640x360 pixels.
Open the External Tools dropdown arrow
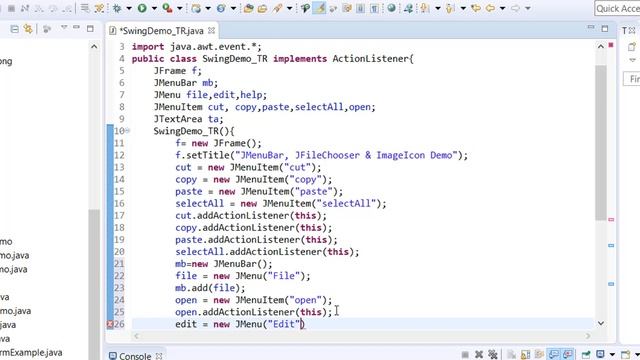click(179, 8)
